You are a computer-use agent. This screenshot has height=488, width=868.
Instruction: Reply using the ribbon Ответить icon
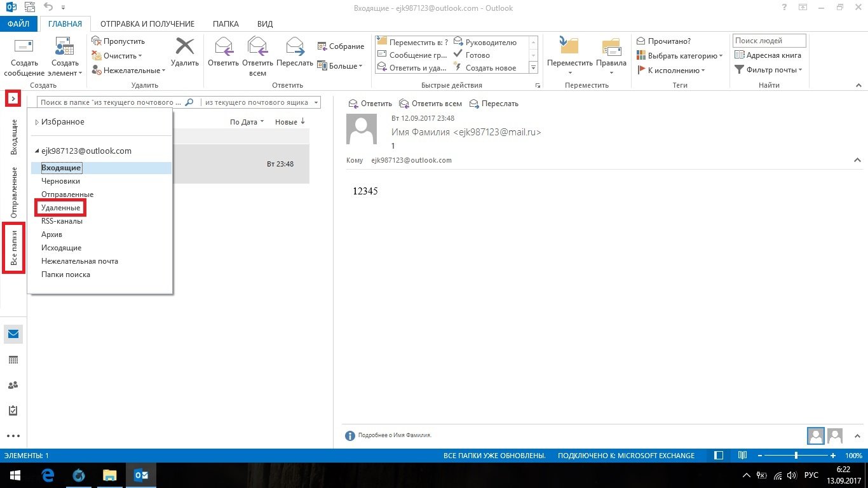[223, 52]
